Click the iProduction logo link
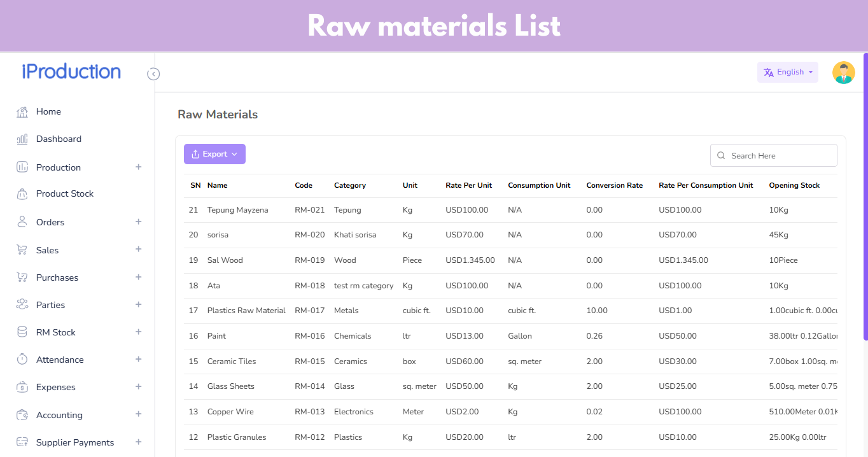The width and height of the screenshot is (868, 457). tap(71, 72)
